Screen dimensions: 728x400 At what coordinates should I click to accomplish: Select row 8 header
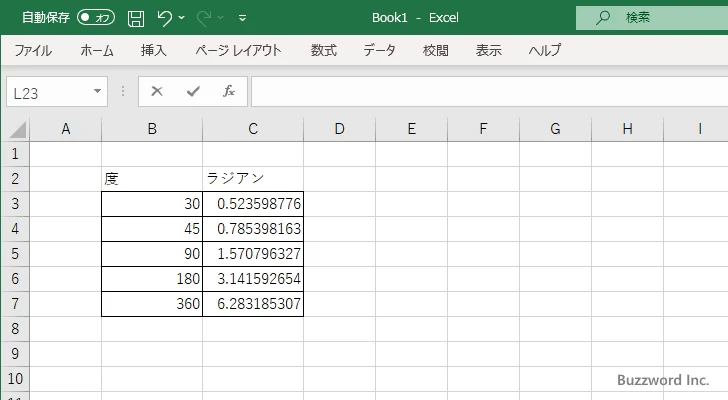click(x=15, y=329)
